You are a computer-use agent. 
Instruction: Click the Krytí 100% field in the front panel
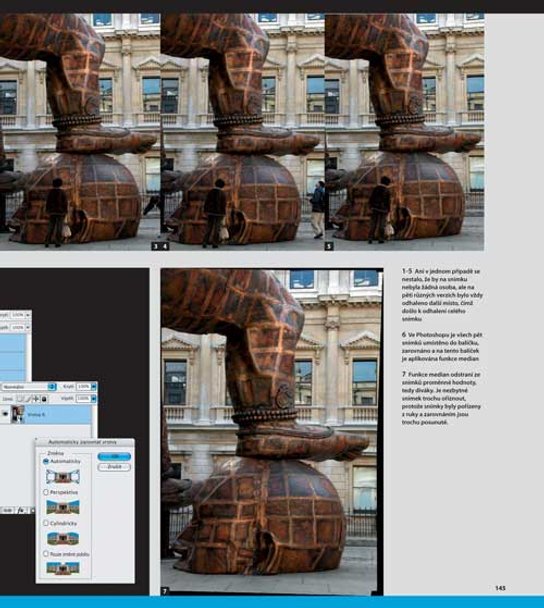tap(83, 387)
